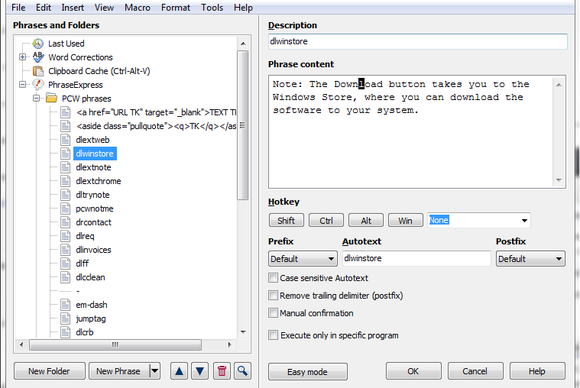This screenshot has height=388, width=580.
Task: Click the document icon beside dlextnote
Action: (65, 167)
